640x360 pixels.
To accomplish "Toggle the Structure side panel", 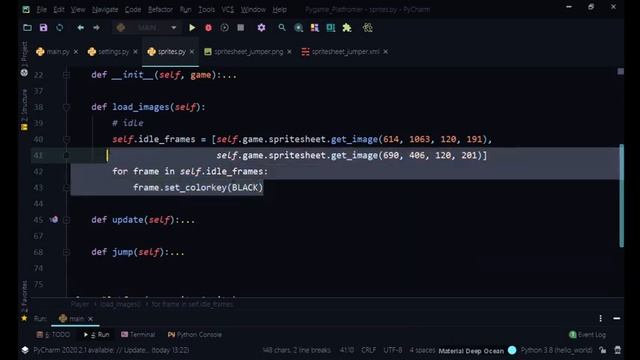I will [24, 109].
